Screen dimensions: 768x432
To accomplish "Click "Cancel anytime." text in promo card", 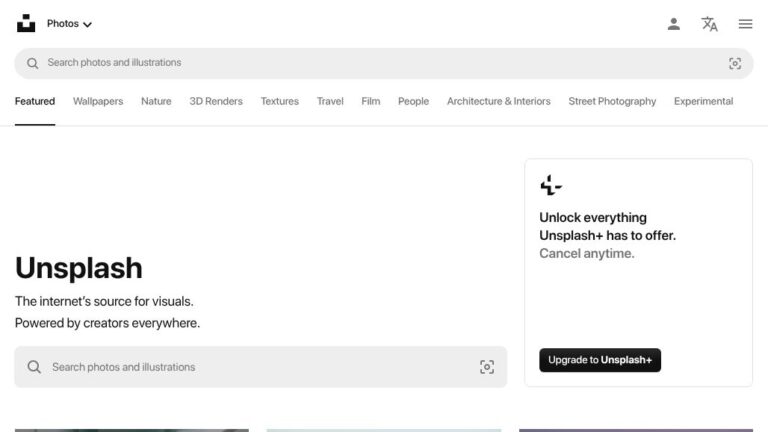I will [587, 254].
